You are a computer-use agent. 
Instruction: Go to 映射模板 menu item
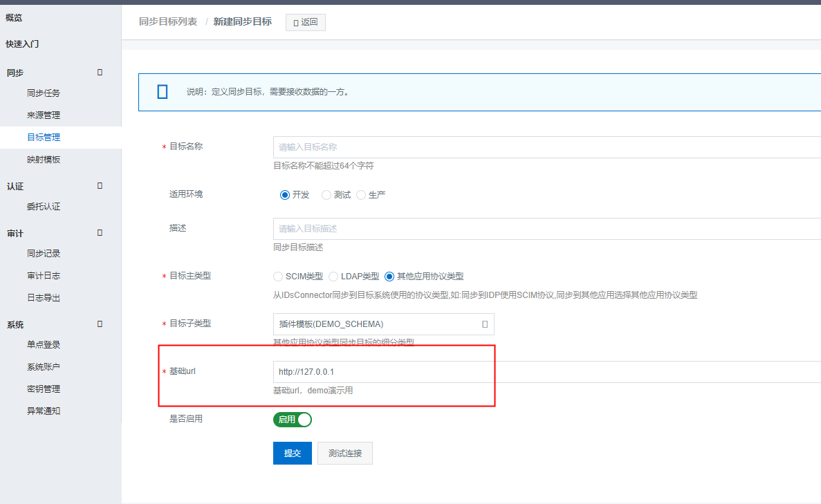(x=44, y=160)
